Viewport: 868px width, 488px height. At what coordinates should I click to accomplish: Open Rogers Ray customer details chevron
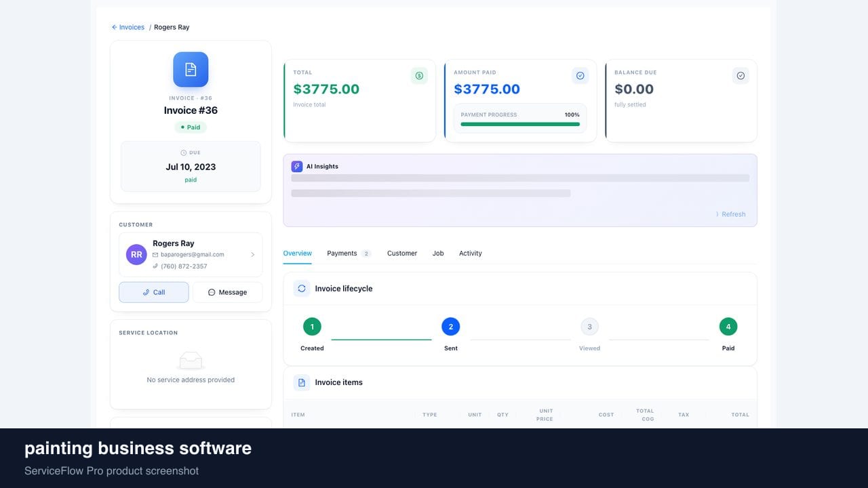[252, 255]
